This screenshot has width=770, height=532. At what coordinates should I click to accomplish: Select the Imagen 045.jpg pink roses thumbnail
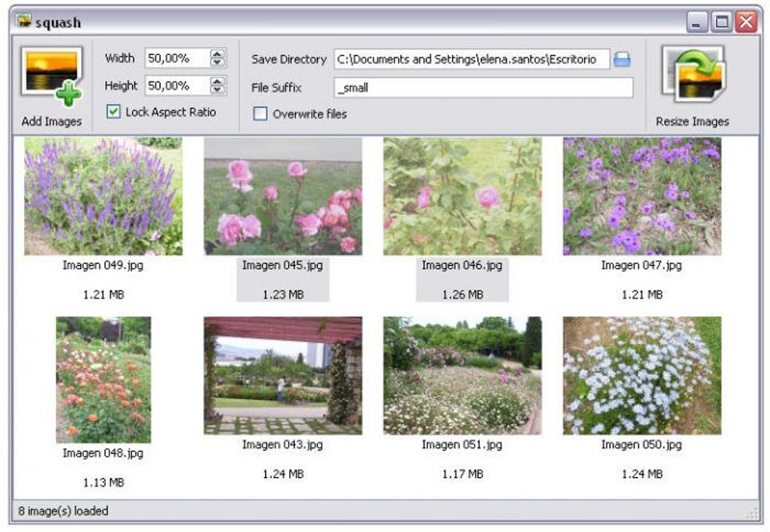click(x=283, y=195)
